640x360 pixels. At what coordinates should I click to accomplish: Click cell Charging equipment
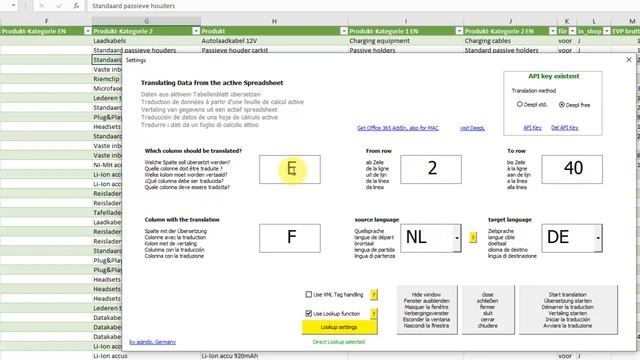point(406,41)
